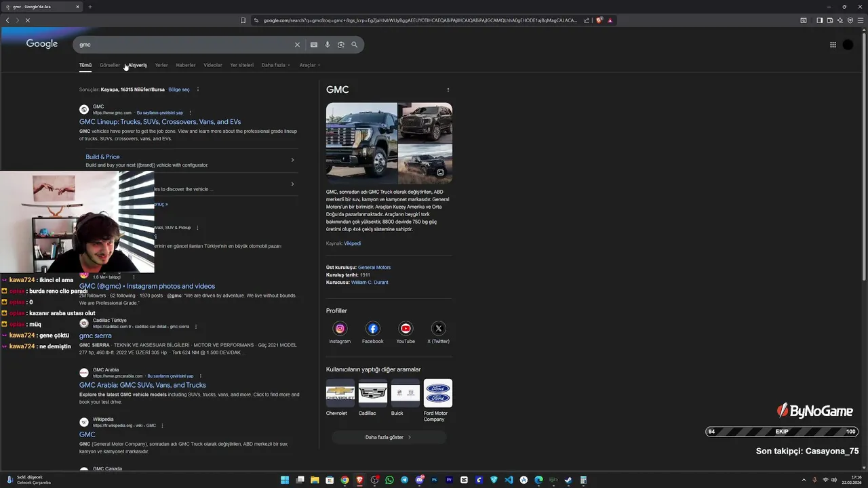Open GMC X (Twitter) profile icon
The width and height of the screenshot is (868, 488).
click(438, 329)
